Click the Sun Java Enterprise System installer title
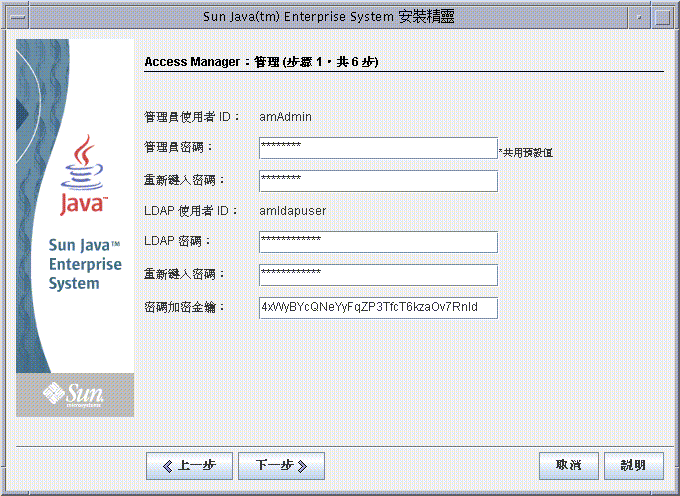Viewport: 680px width, 496px height. pyautogui.click(x=328, y=17)
